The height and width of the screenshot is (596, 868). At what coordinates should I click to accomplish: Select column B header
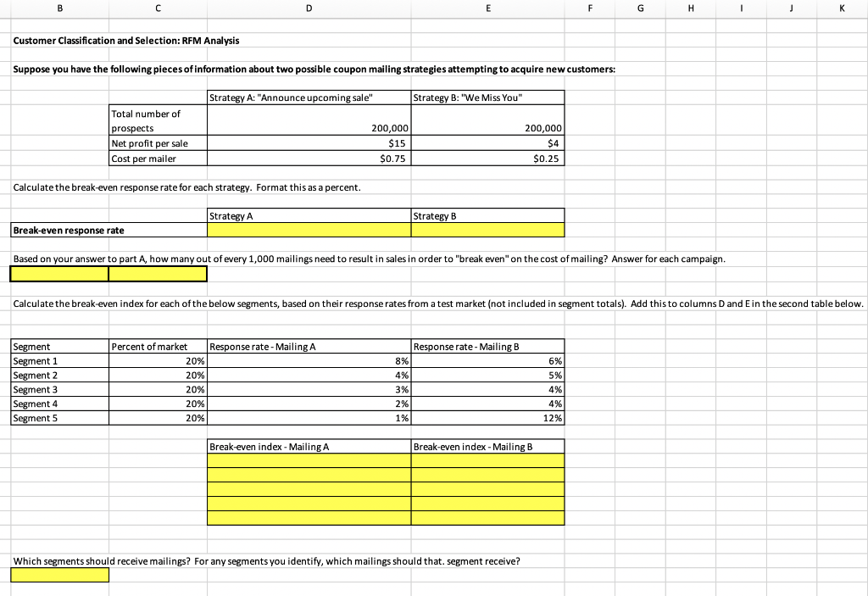tap(59, 8)
